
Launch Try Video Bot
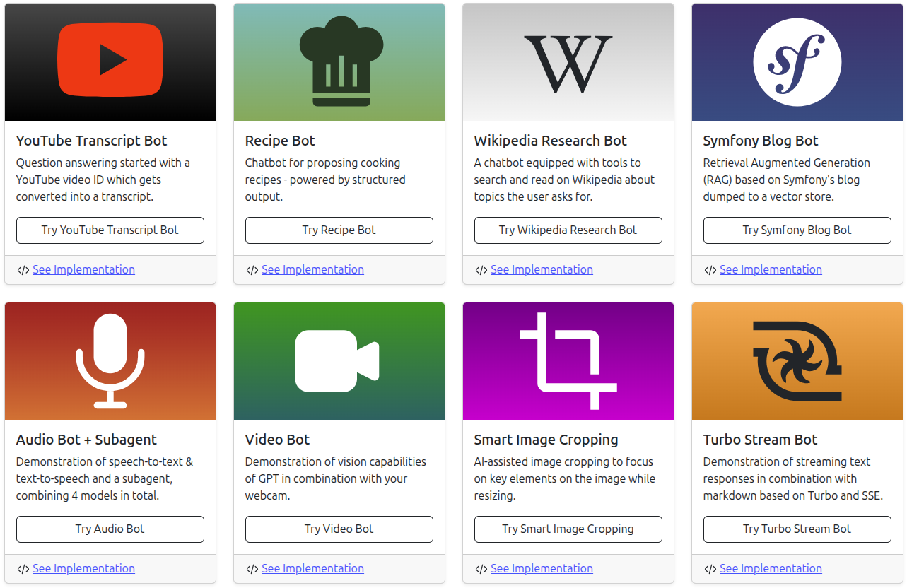tap(339, 529)
